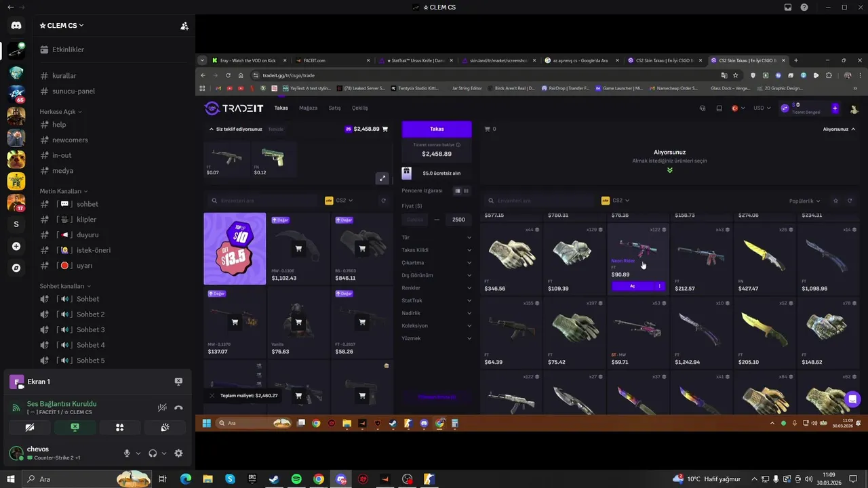The width and height of the screenshot is (868, 488).
Task: Stop screen sharing with green screen button
Action: coord(75,428)
